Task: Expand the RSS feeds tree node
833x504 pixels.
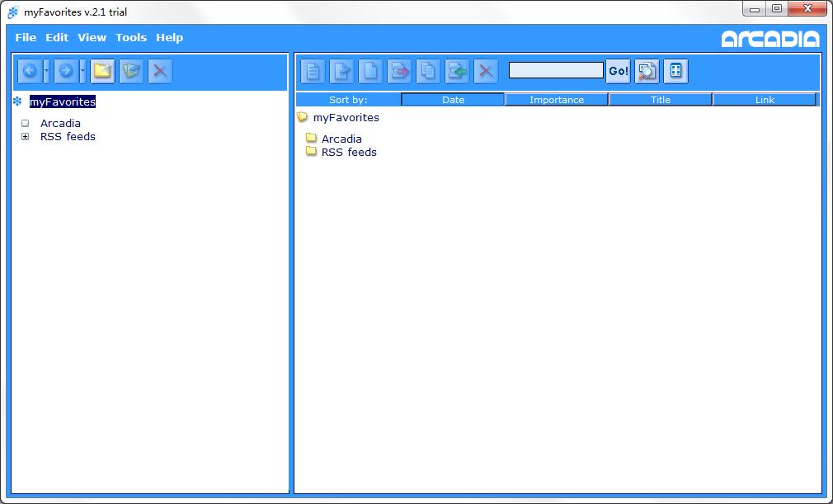Action: tap(26, 137)
